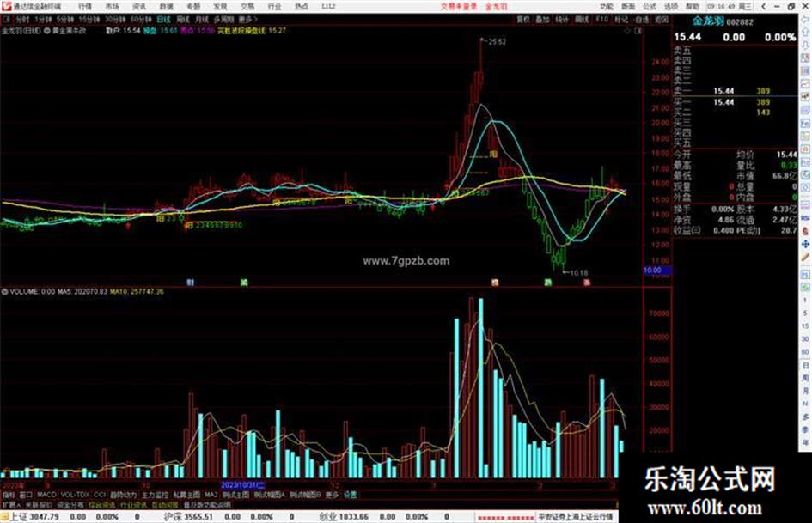Open the 行情 menu

click(x=85, y=6)
